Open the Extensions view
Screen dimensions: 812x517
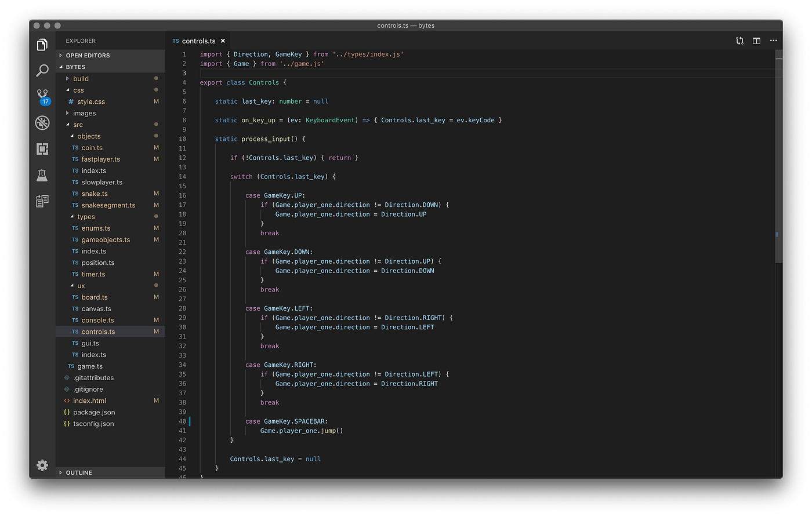(x=42, y=149)
